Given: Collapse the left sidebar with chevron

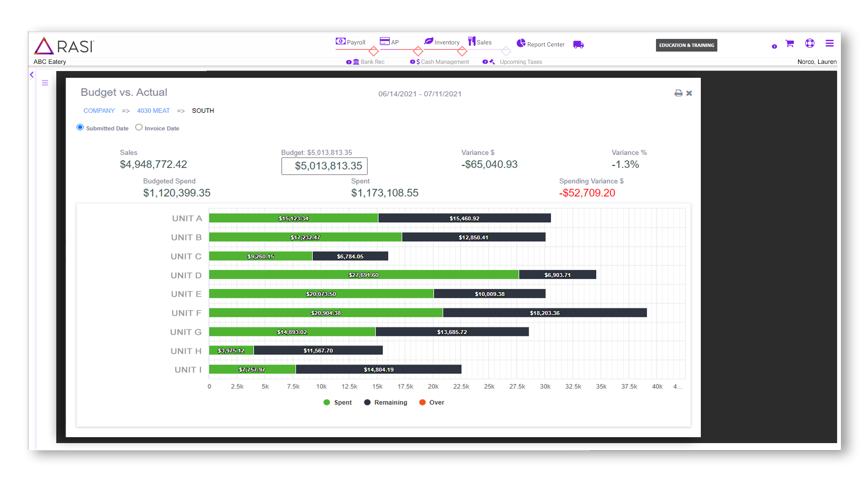Looking at the screenshot, I should pyautogui.click(x=32, y=75).
